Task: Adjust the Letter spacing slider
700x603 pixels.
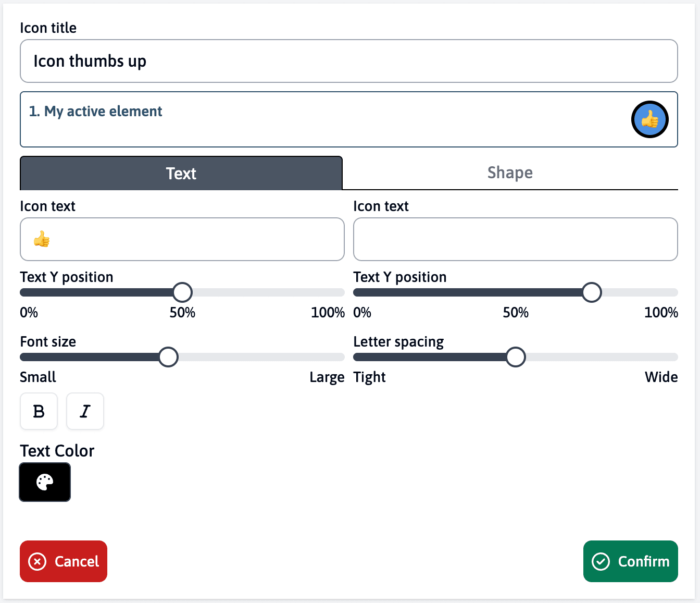Action: pos(515,357)
